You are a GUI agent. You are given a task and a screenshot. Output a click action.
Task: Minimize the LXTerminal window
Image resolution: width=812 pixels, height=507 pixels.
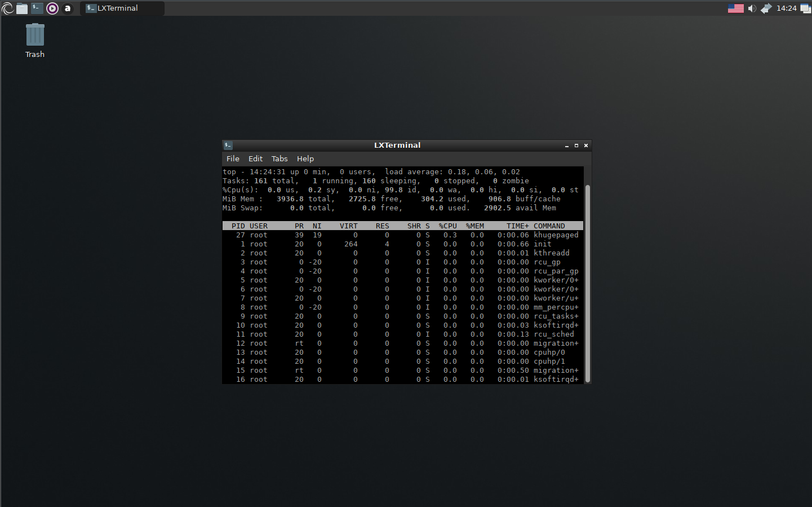coord(567,146)
